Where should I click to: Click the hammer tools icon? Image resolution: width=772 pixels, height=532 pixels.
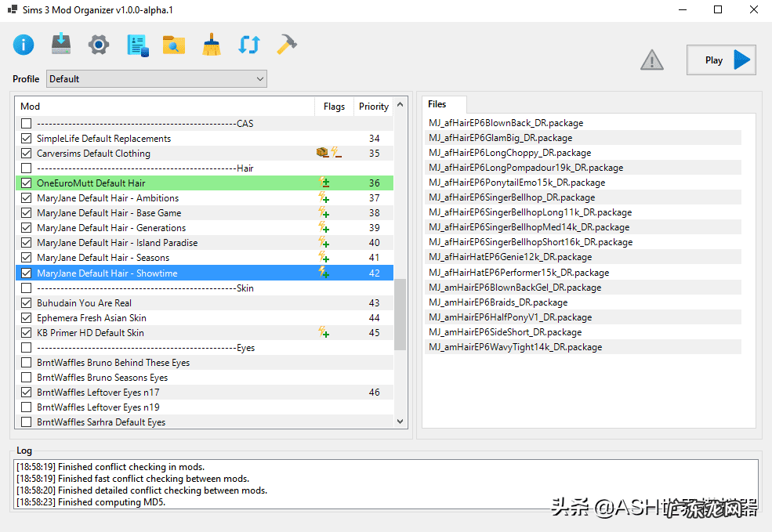(x=286, y=45)
